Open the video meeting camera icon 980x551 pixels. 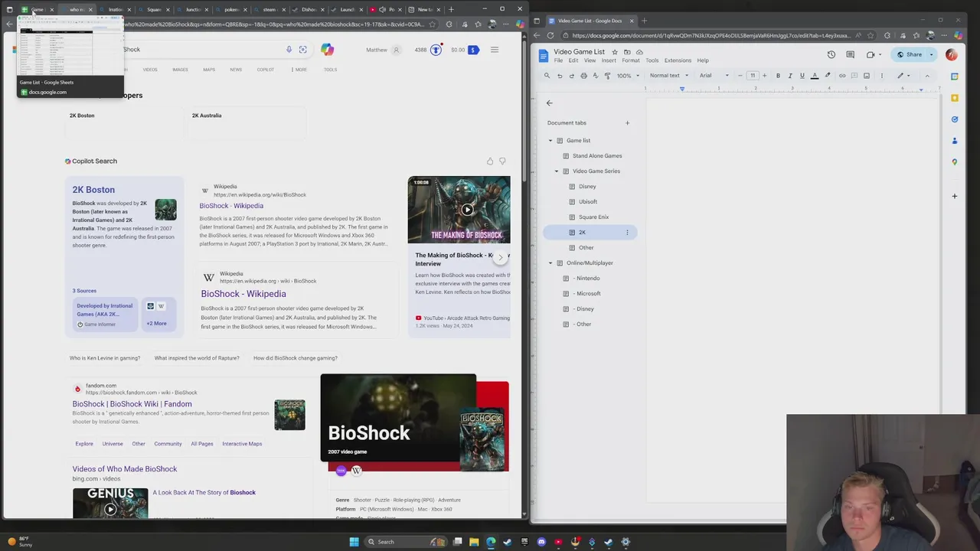[x=871, y=54]
